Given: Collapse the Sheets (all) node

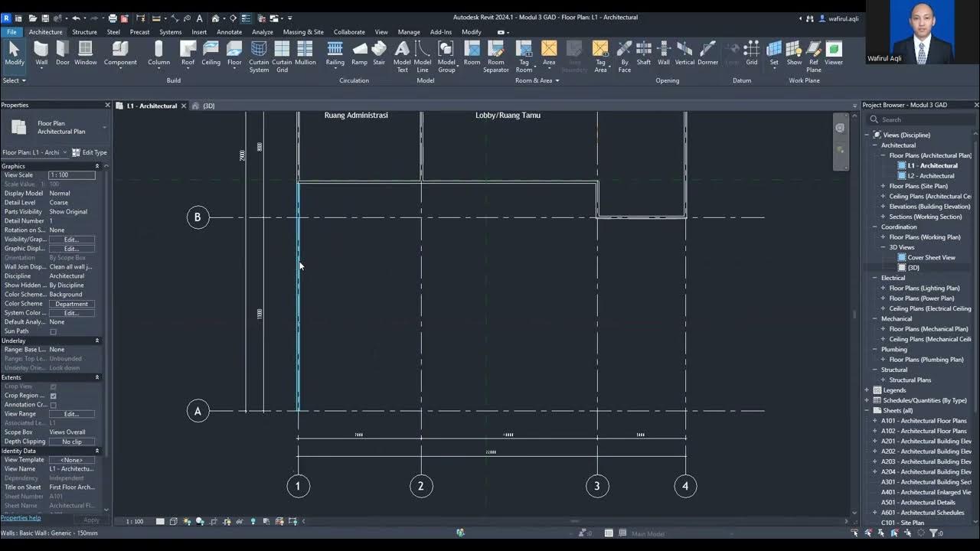Looking at the screenshot, I should coord(867,410).
